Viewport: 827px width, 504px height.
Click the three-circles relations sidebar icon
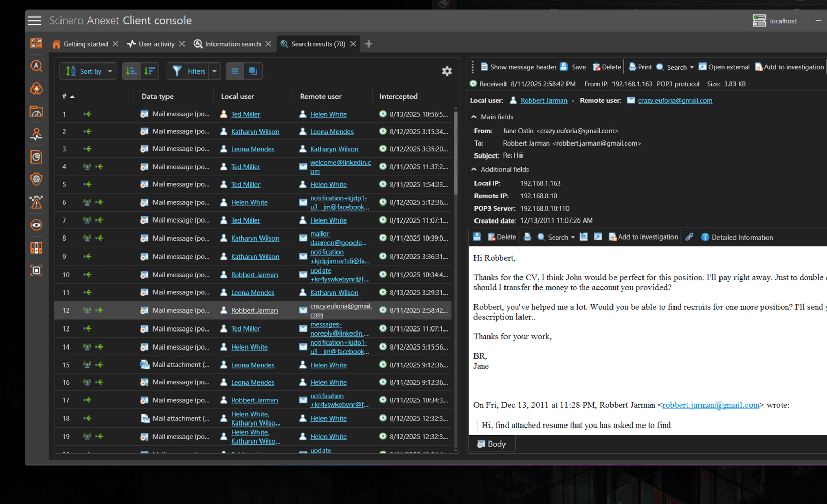36,88
